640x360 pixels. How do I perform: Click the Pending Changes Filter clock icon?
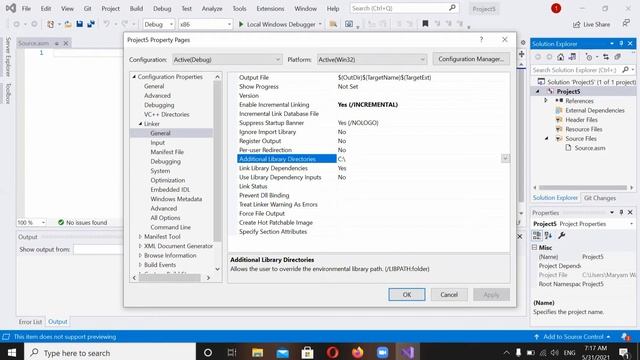[589, 57]
